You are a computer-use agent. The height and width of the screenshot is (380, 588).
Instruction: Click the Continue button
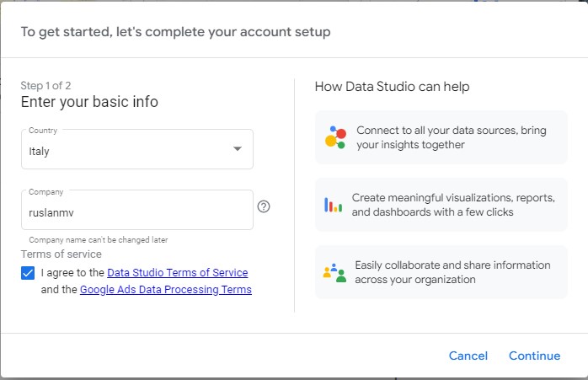coord(534,356)
